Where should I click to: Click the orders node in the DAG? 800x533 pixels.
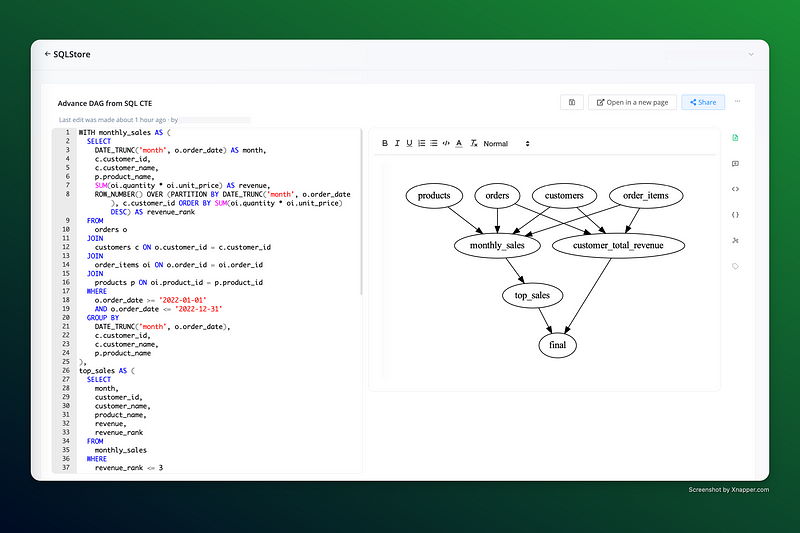(x=497, y=196)
